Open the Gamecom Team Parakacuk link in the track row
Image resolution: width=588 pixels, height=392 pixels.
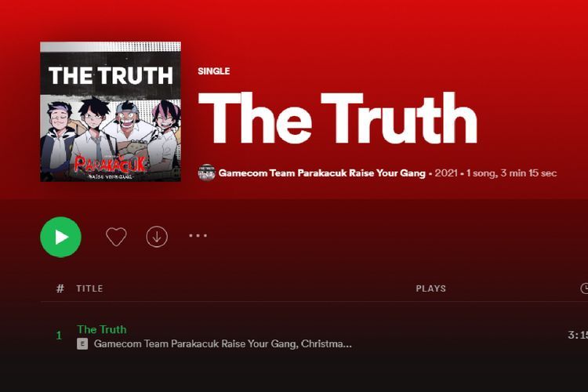[195, 343]
